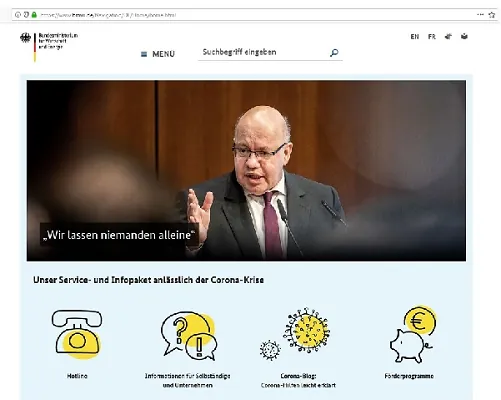Image resolution: width=501 pixels, height=400 pixels.
Task: Switch site language to EN
Action: click(415, 37)
